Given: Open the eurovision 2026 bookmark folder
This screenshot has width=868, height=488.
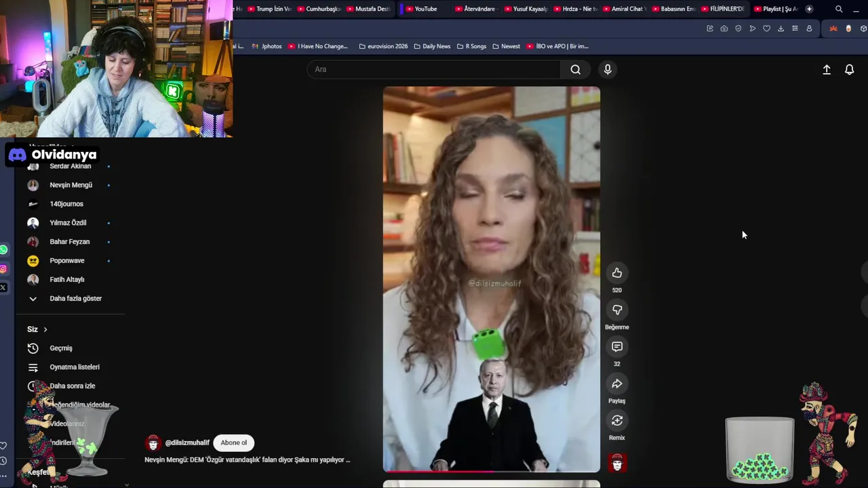Looking at the screenshot, I should click(383, 46).
